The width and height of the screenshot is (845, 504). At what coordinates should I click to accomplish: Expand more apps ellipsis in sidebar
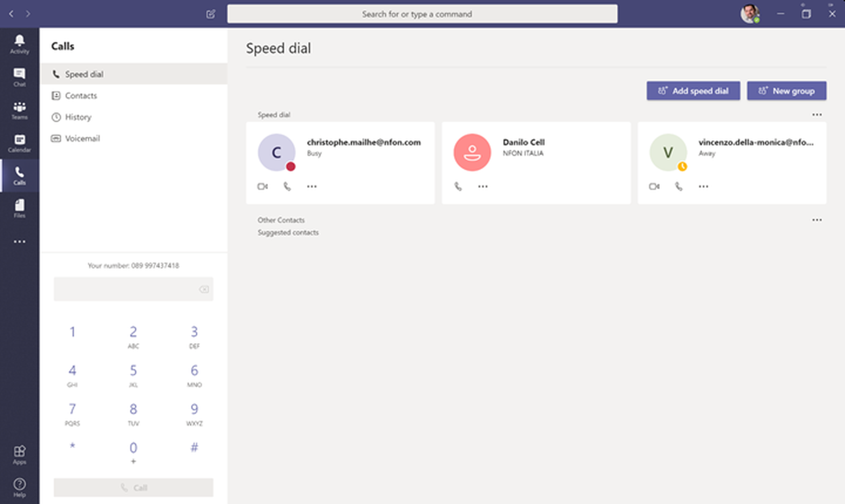point(19,241)
